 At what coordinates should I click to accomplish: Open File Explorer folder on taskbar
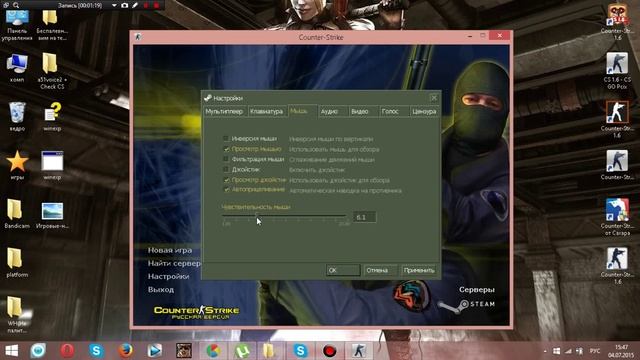pyautogui.click(x=269, y=351)
